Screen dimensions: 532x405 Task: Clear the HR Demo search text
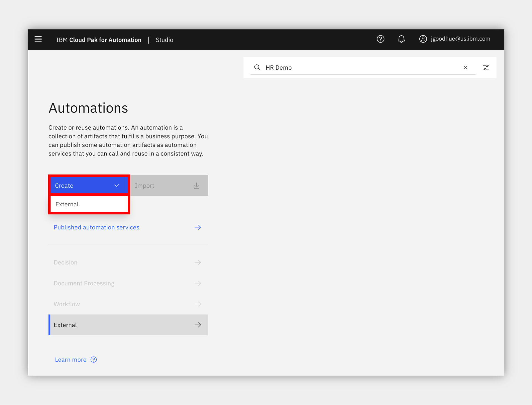coord(465,67)
